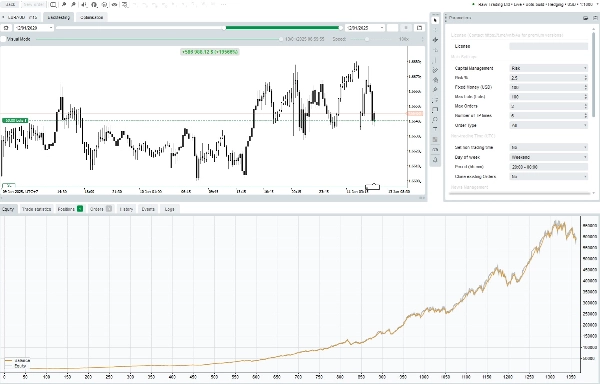
Task: Open the Equity tab
Action: 8,209
